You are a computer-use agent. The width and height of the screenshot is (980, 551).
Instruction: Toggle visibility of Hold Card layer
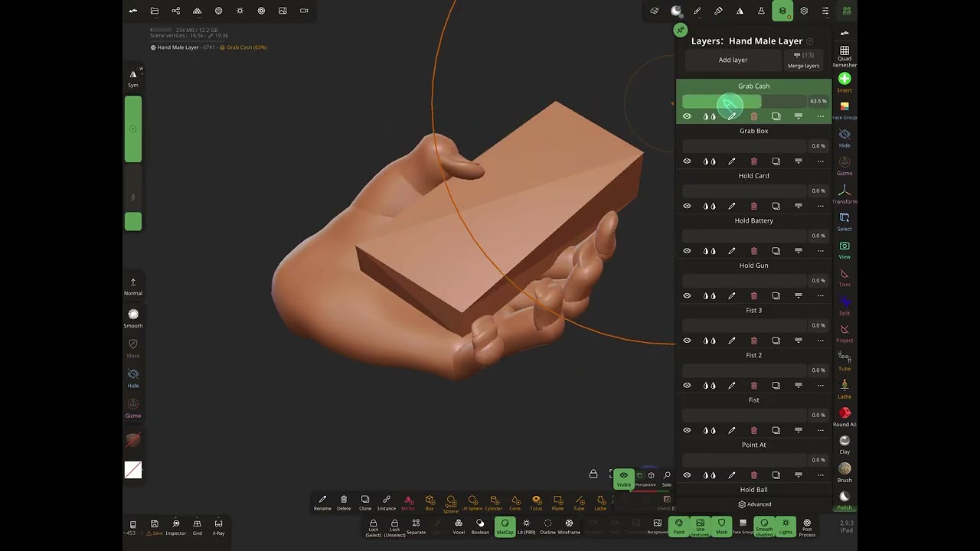687,206
